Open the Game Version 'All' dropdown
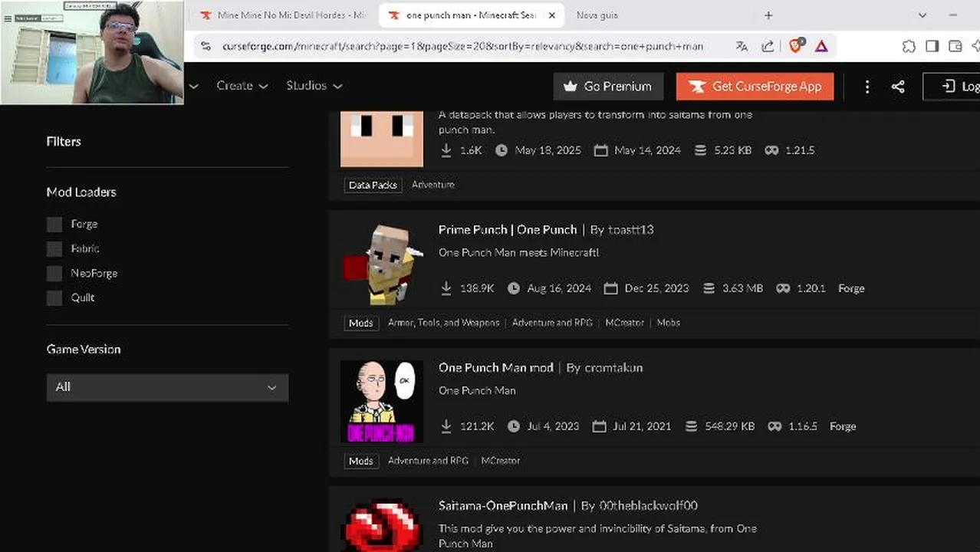This screenshot has width=980, height=552. [167, 387]
